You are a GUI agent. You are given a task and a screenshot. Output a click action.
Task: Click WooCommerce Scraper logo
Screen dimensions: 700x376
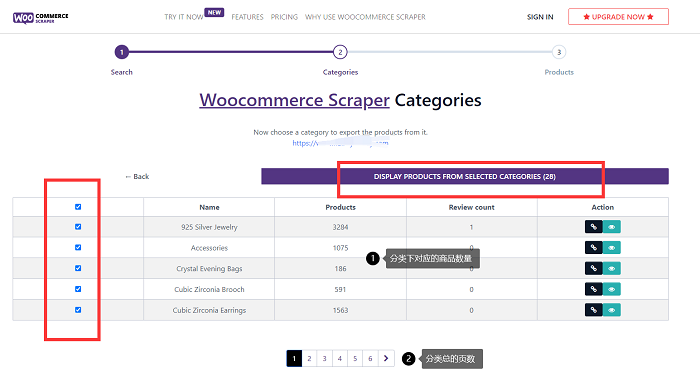[41, 17]
